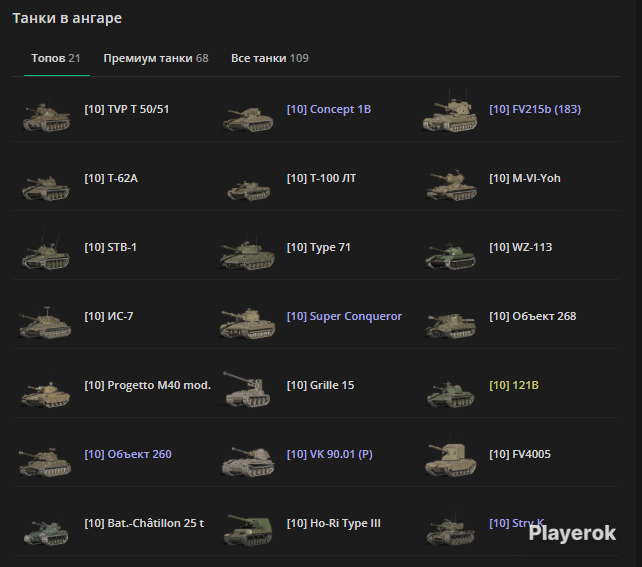Select the [10] Progetto M40 mod. name
Image resolution: width=642 pixels, height=567 pixels.
147,385
